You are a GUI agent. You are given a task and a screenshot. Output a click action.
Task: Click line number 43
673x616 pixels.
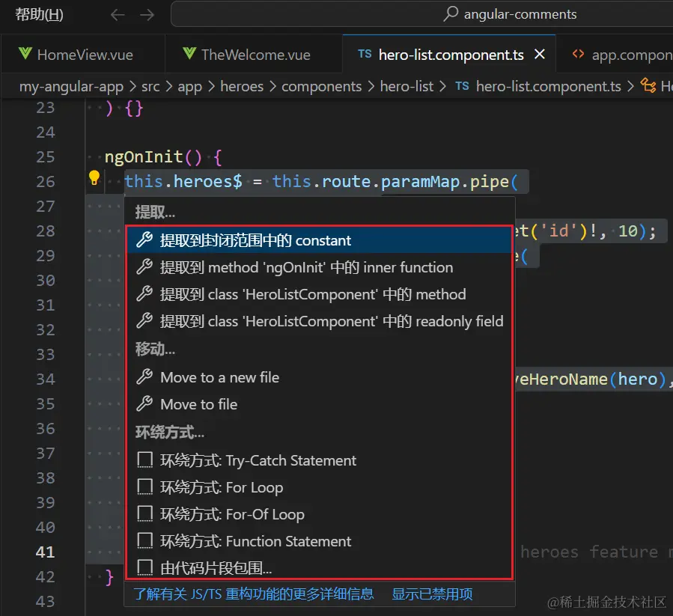pyautogui.click(x=46, y=601)
